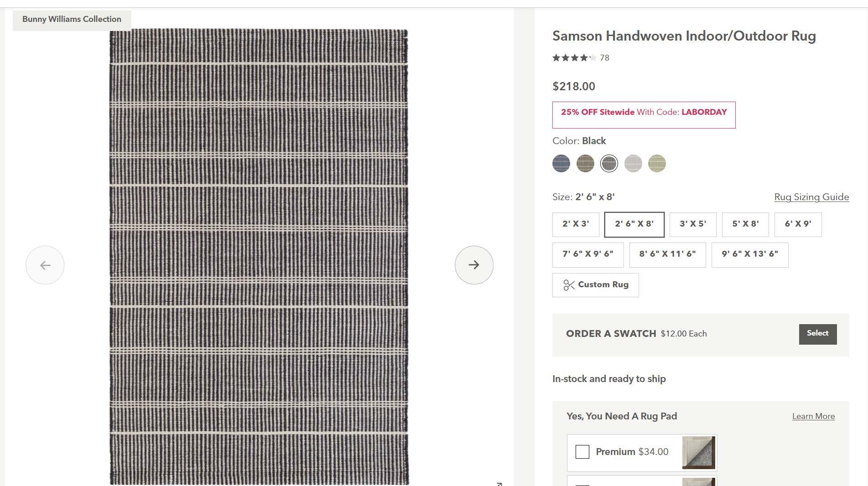Click the expand image arrow icon
The height and width of the screenshot is (486, 868).
click(499, 484)
